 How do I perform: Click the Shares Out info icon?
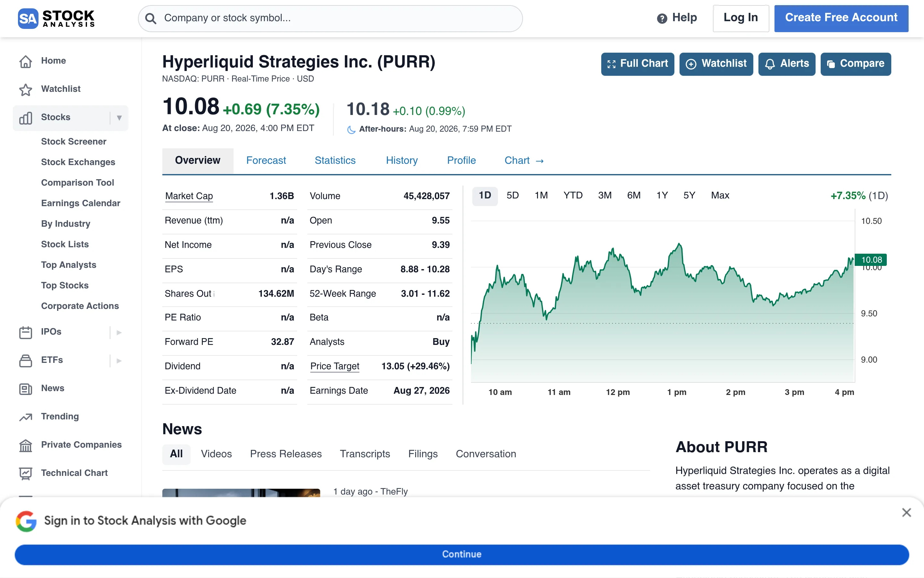[214, 294]
